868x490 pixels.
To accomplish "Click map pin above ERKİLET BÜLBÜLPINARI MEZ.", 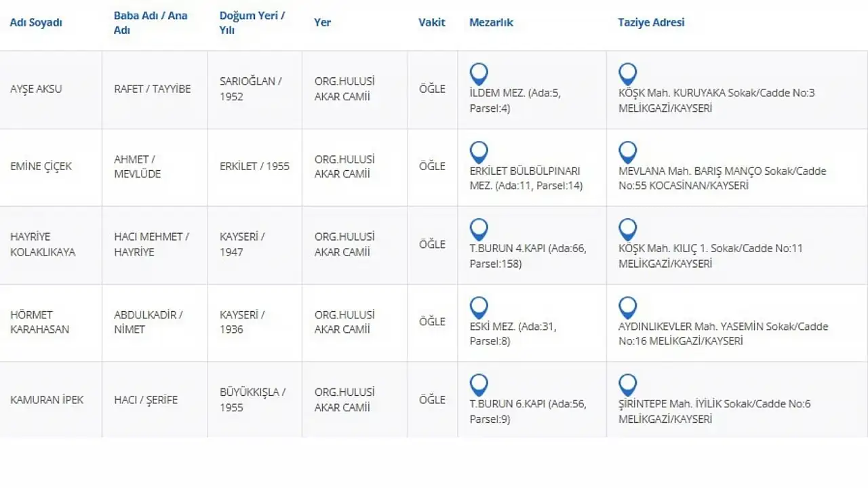I will [479, 152].
